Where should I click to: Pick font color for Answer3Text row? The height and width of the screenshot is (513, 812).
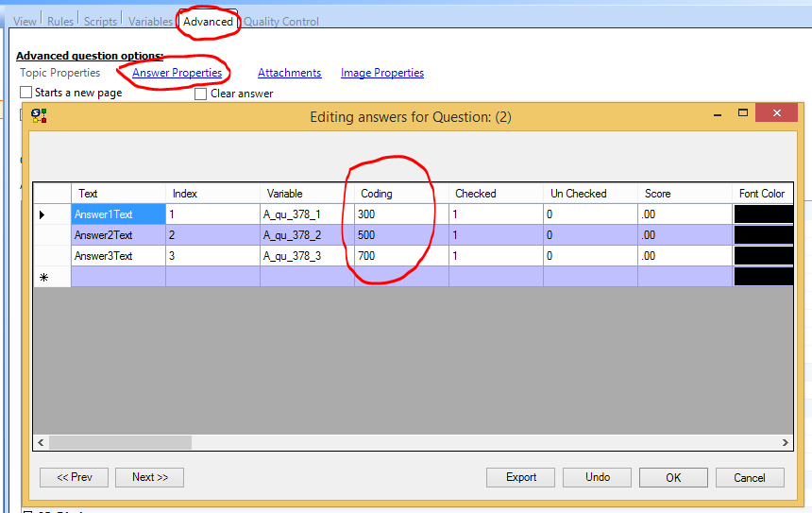(763, 255)
